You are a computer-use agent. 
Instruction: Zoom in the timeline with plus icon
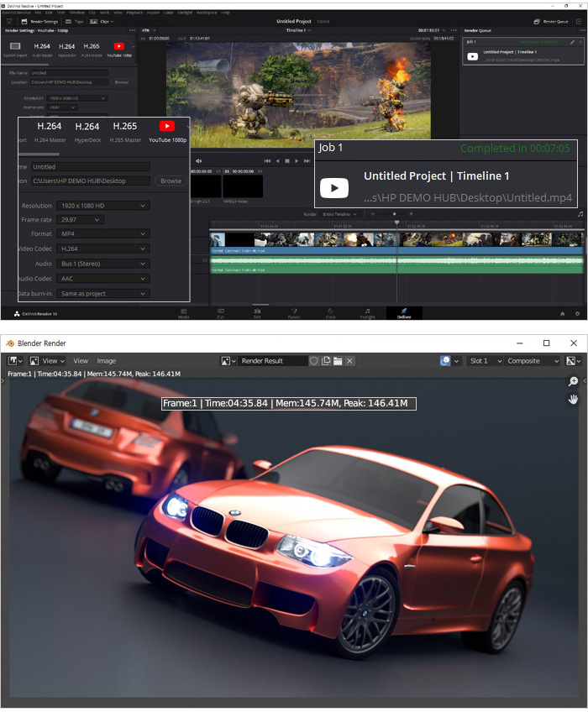pos(411,214)
